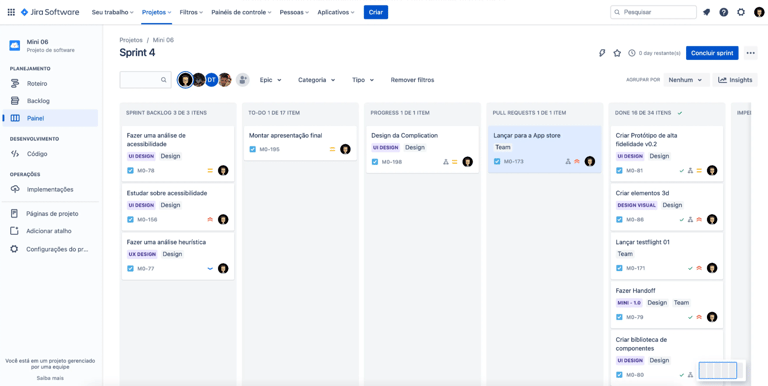
Task: Click the Mini 06 project avatar icon
Action: click(x=15, y=46)
